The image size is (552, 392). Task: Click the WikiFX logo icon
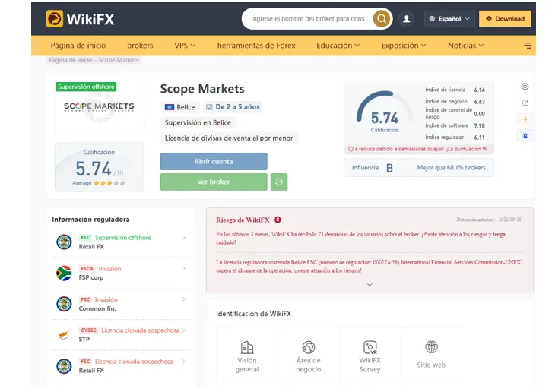(55, 19)
